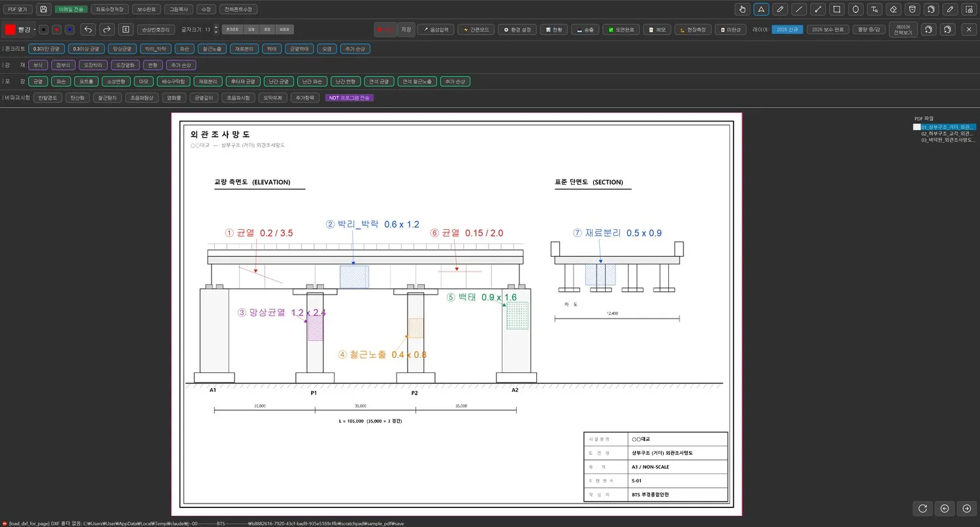Click the boxed C icon button

click(x=126, y=29)
